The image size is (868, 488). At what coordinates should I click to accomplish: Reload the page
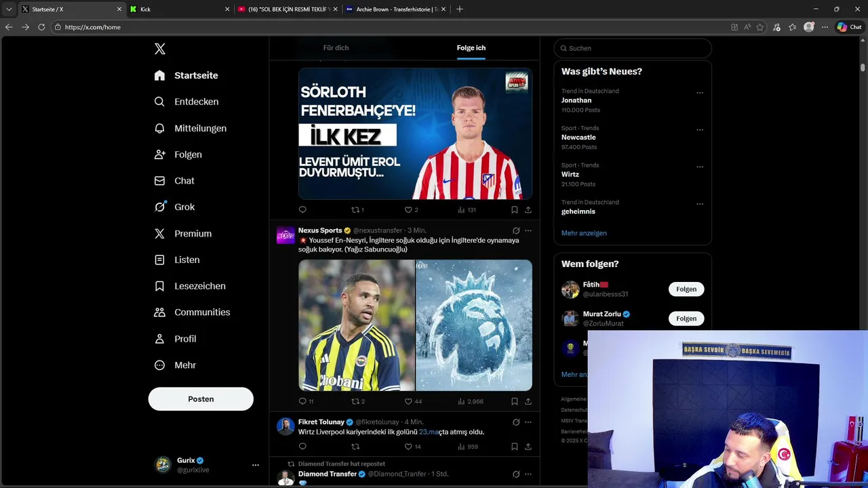[x=41, y=27]
